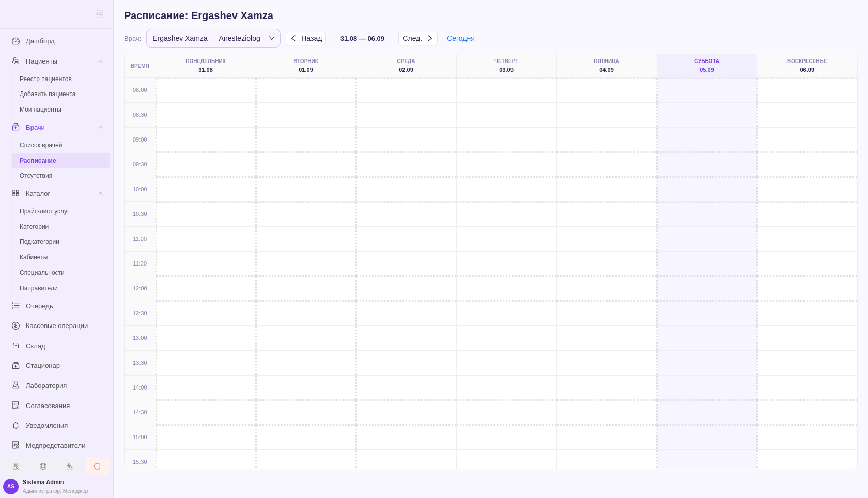This screenshot has width=868, height=498.
Task: Click the Склад box icon
Action: [x=16, y=346]
